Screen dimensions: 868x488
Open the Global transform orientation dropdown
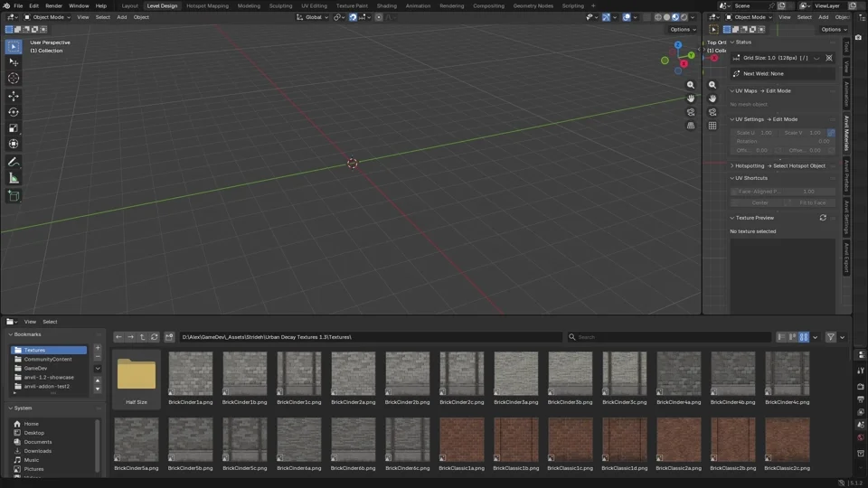click(x=312, y=17)
